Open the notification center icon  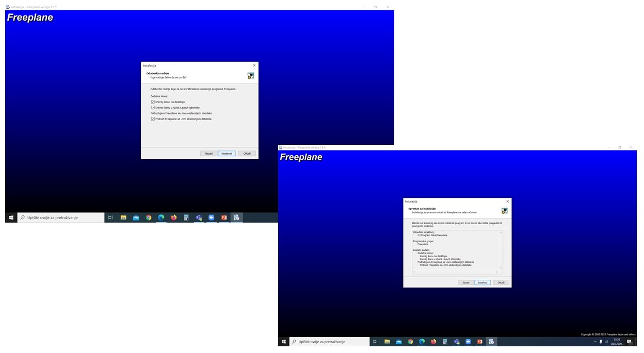[630, 342]
